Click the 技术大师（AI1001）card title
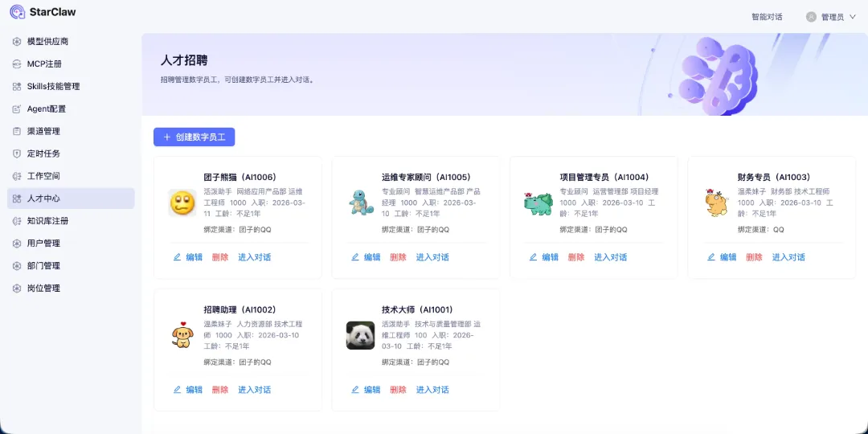This screenshot has width=868, height=434. tap(417, 309)
